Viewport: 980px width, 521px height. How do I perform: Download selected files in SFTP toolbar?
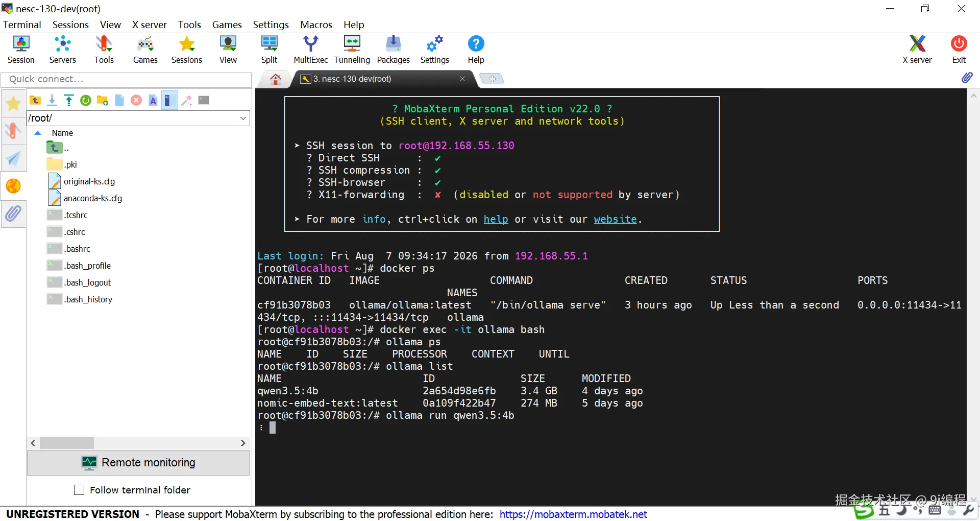52,100
